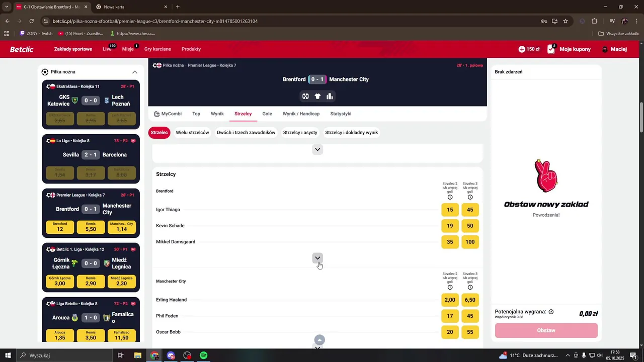Switch to the Wynik tab

217,114
